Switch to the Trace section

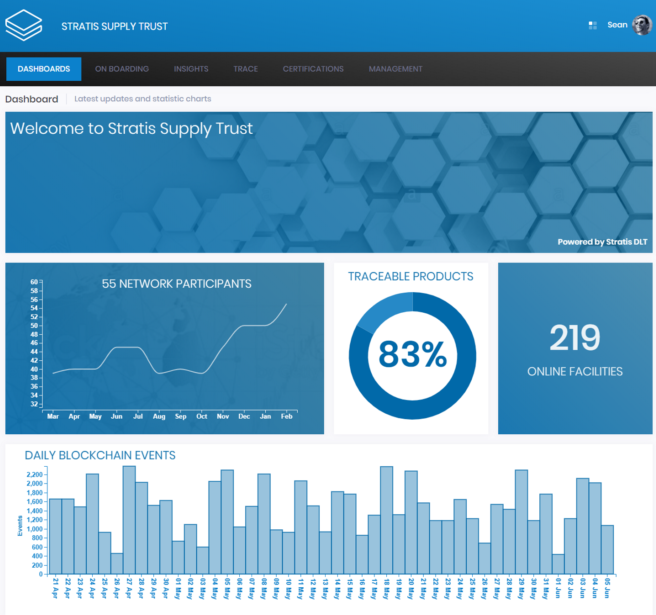click(x=245, y=69)
